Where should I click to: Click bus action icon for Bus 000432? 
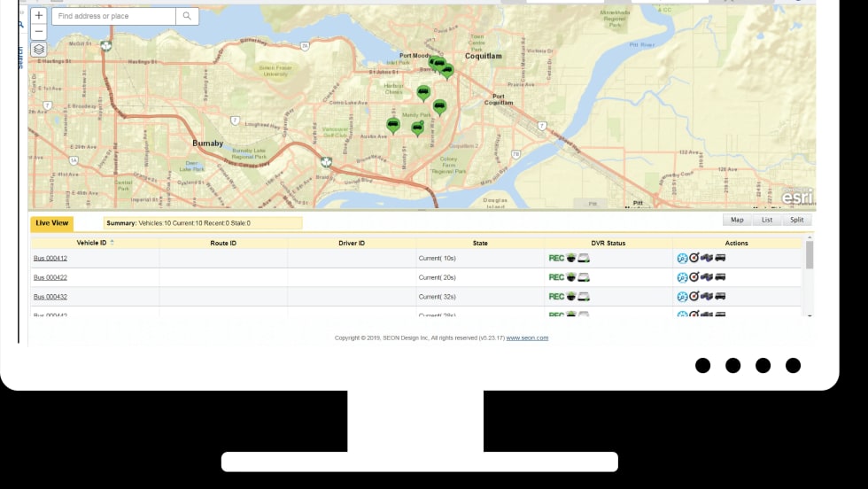coord(721,297)
